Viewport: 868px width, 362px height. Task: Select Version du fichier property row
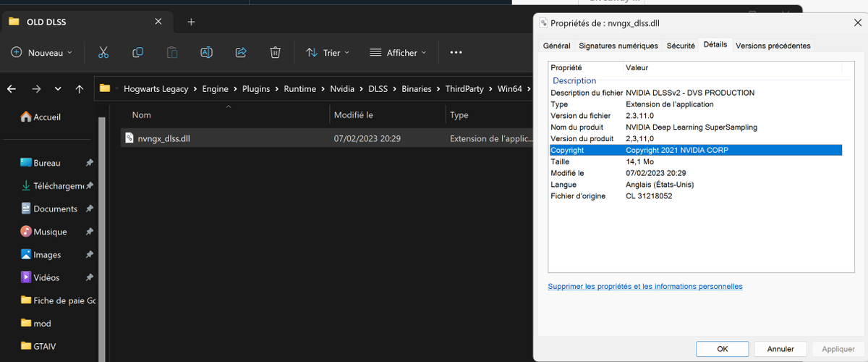(695, 116)
